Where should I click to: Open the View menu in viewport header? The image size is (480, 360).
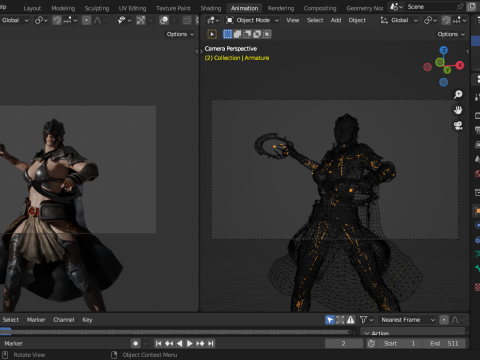tap(293, 20)
